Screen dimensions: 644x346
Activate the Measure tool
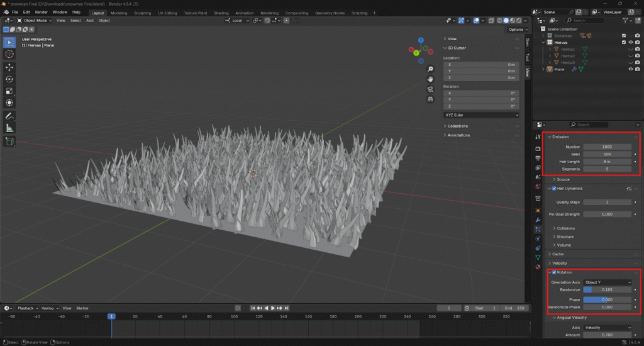click(x=9, y=128)
